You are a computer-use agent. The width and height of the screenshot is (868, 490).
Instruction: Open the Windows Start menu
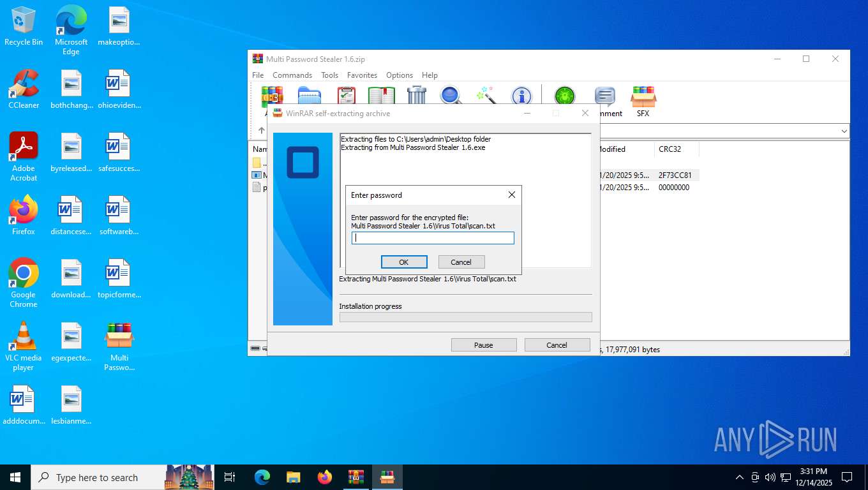click(15, 477)
